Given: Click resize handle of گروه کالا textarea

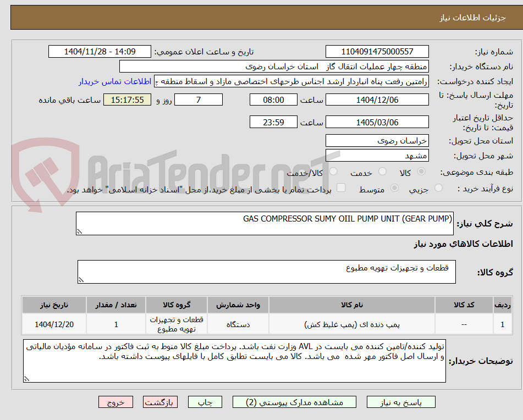Looking at the screenshot, I should pos(81,280).
